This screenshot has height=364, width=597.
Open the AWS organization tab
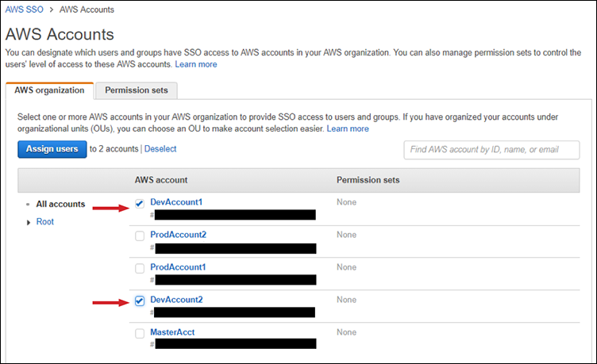pyautogui.click(x=49, y=90)
